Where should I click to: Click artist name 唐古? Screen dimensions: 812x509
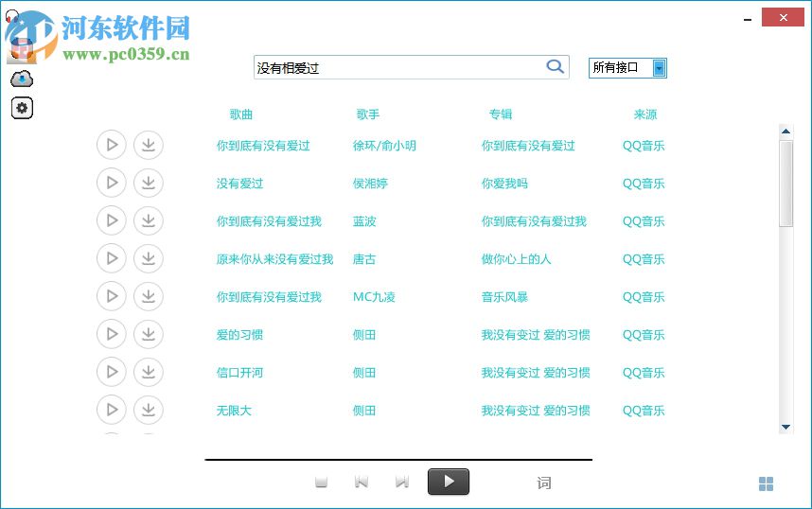tap(364, 259)
